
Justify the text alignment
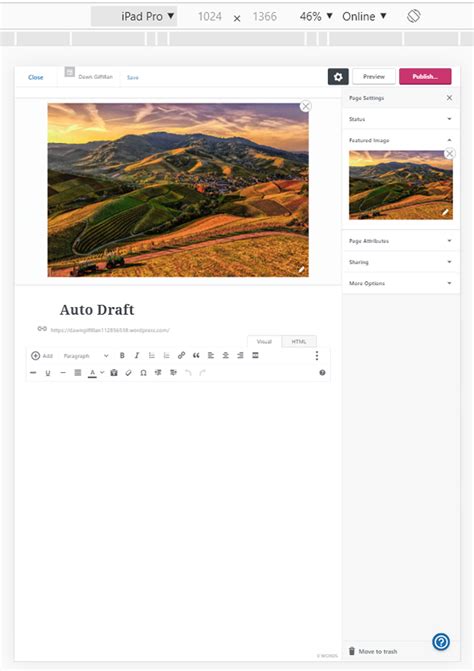[x=77, y=373]
